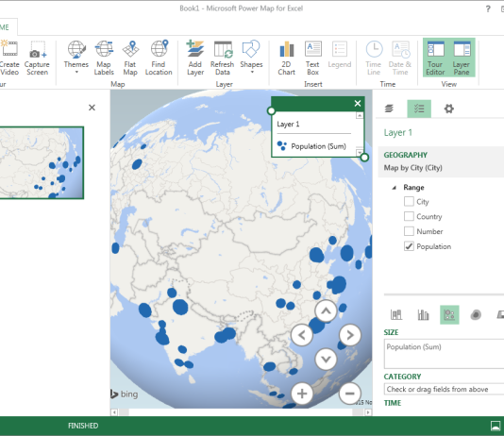504x436 pixels.
Task: Close the Layer 1 legend box
Action: point(358,104)
